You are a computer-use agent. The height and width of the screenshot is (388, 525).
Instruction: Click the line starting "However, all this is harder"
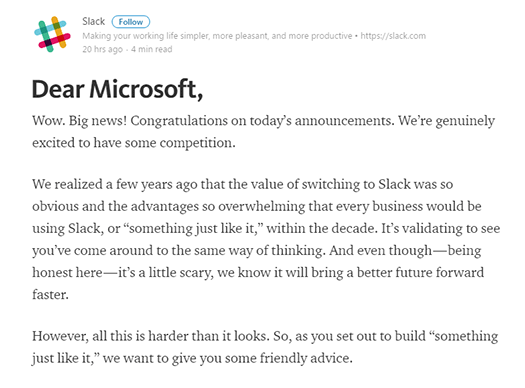click(265, 336)
